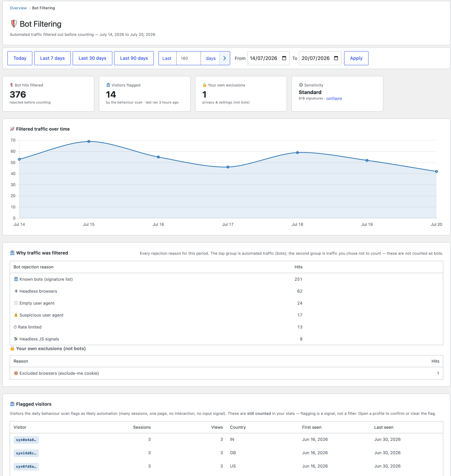Click the Jul 16 data point on chart
The height and width of the screenshot is (476, 451).
[x=158, y=157]
